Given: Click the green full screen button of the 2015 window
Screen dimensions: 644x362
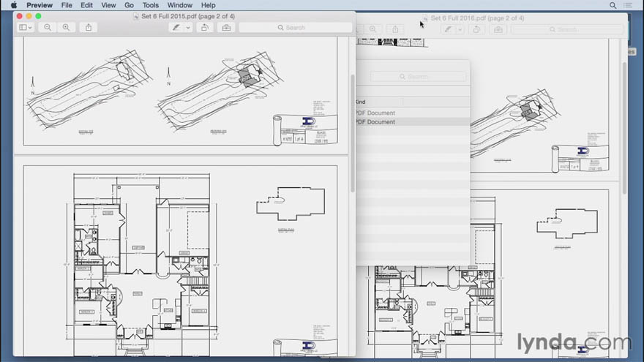Looking at the screenshot, I should pos(38,16).
